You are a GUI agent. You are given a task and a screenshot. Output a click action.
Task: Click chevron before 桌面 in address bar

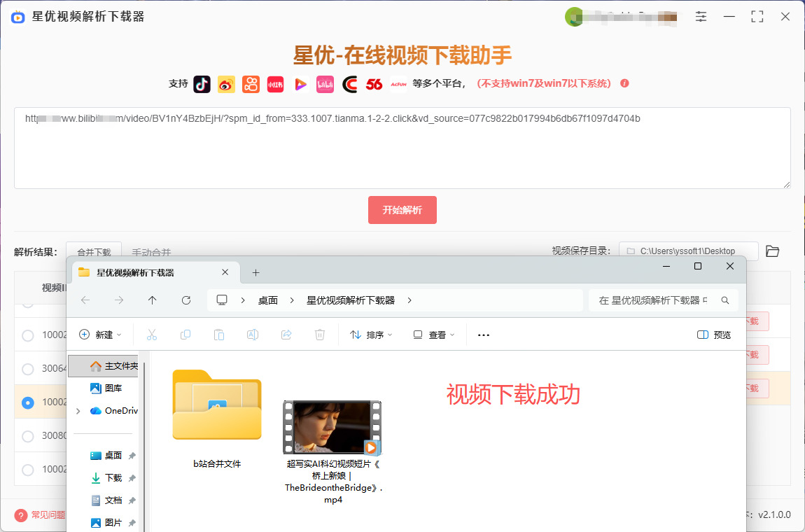[243, 300]
